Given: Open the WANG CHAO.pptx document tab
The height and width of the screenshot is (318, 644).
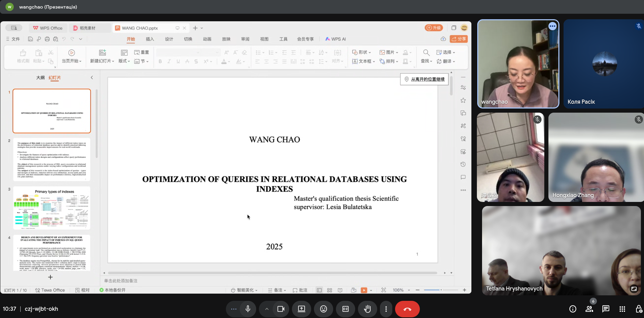Looking at the screenshot, I should (140, 28).
